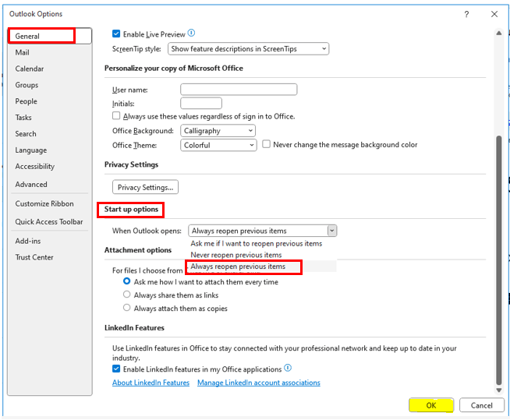Select the General category
This screenshot has height=420, width=510.
(x=50, y=36)
